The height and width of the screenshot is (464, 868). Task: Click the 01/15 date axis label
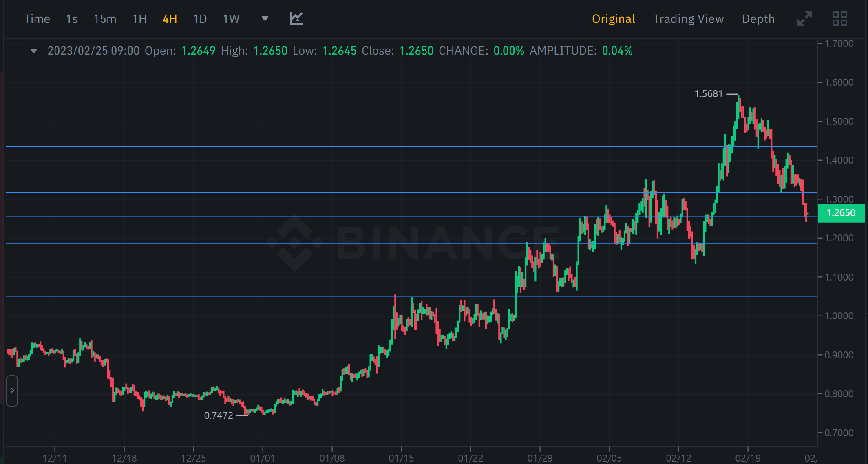point(401,458)
